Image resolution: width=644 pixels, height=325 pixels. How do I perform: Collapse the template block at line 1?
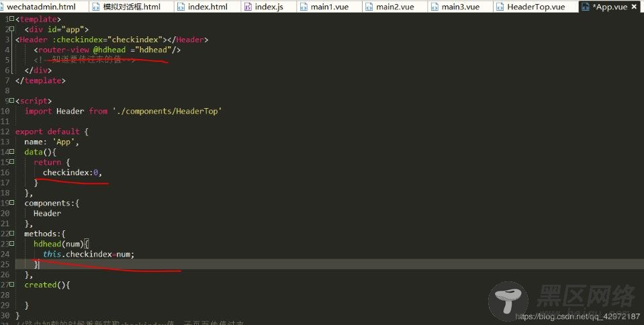(x=11, y=19)
